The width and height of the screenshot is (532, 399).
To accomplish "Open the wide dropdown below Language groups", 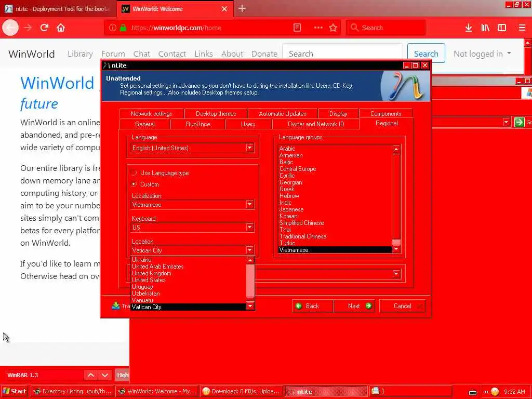I will click(396, 274).
